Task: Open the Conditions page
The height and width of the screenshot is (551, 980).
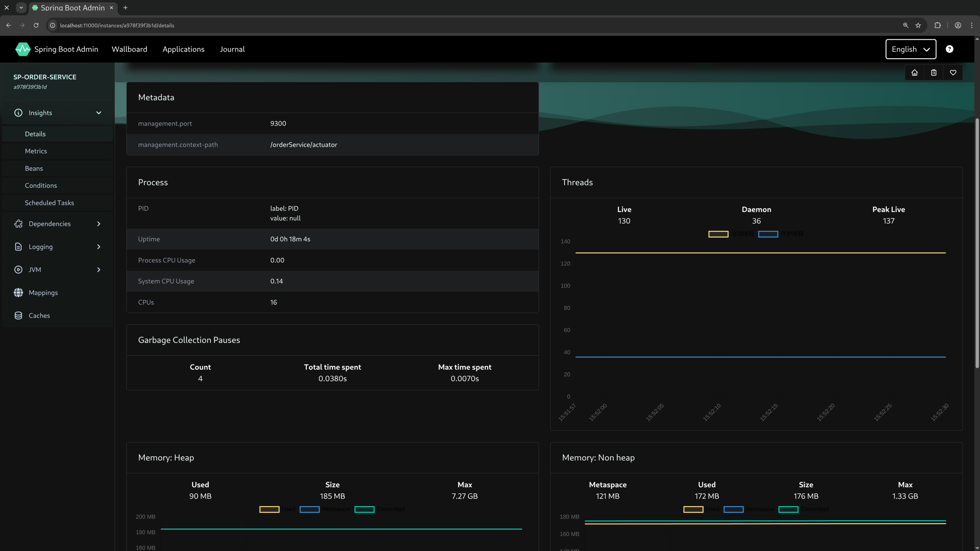Action: (41, 185)
